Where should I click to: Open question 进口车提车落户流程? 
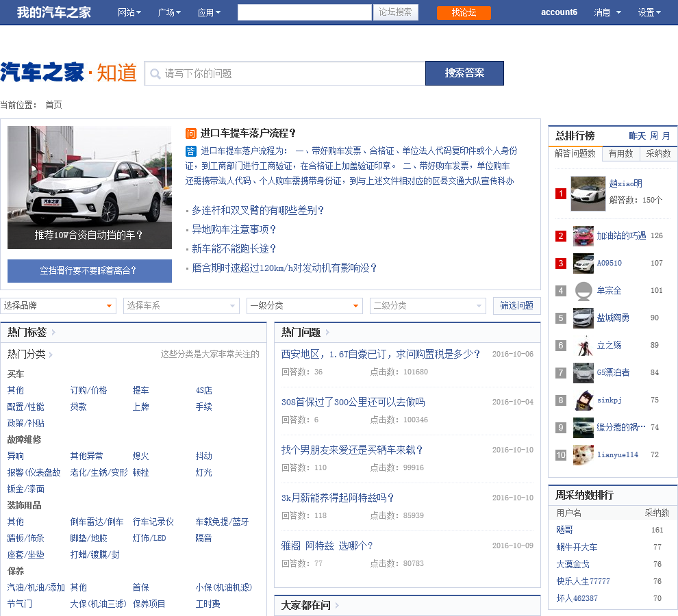pos(247,133)
